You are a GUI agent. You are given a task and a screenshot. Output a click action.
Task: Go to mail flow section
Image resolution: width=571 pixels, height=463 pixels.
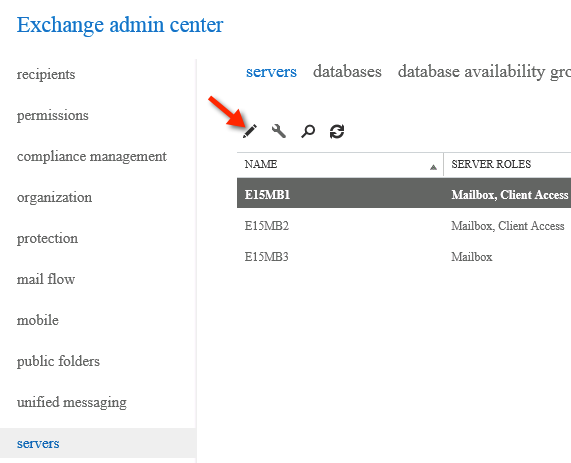[46, 279]
